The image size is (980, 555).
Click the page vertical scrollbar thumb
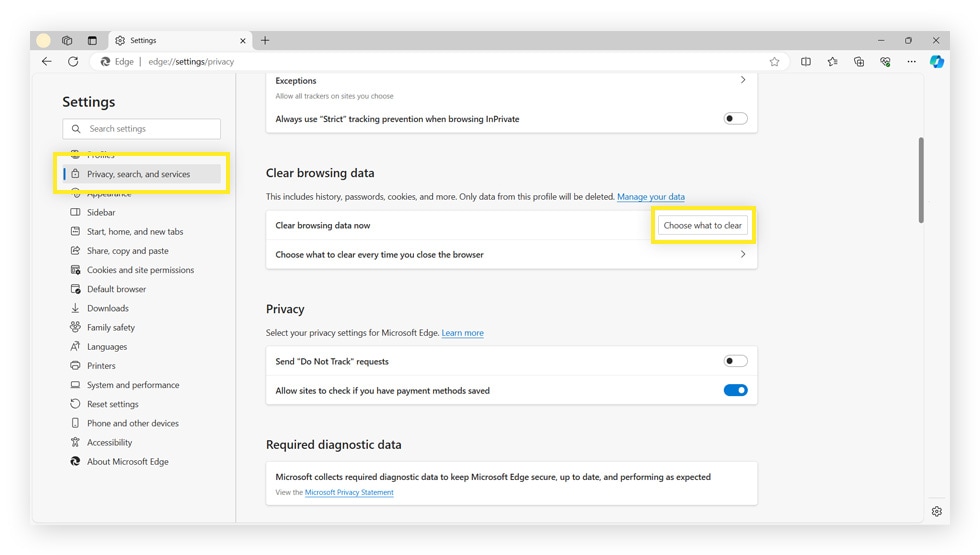pos(921,180)
